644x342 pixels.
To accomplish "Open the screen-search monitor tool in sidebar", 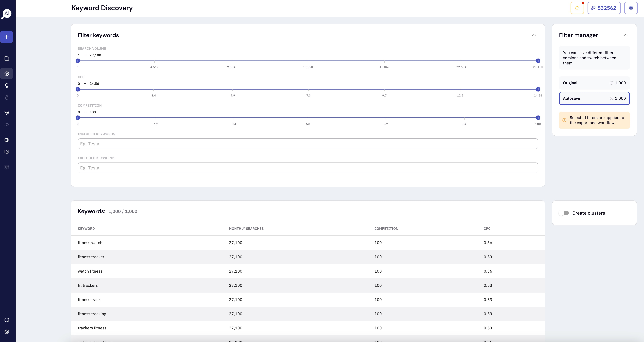I will coord(7,152).
